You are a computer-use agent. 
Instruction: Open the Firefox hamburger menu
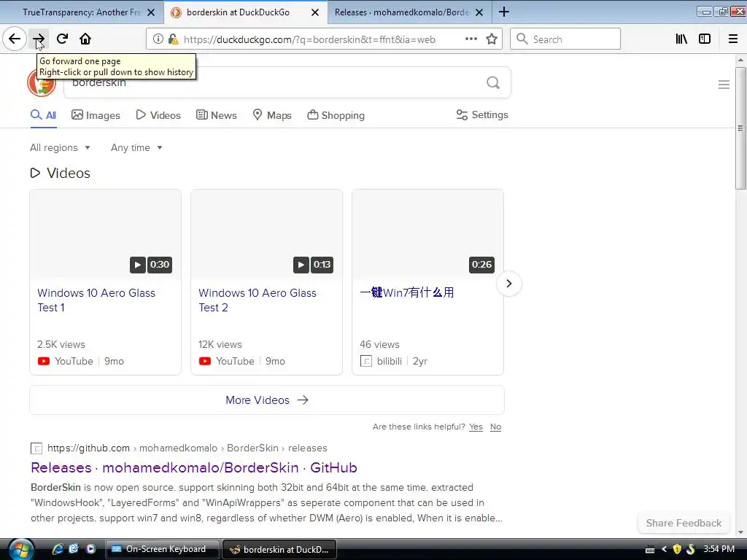[x=733, y=39]
